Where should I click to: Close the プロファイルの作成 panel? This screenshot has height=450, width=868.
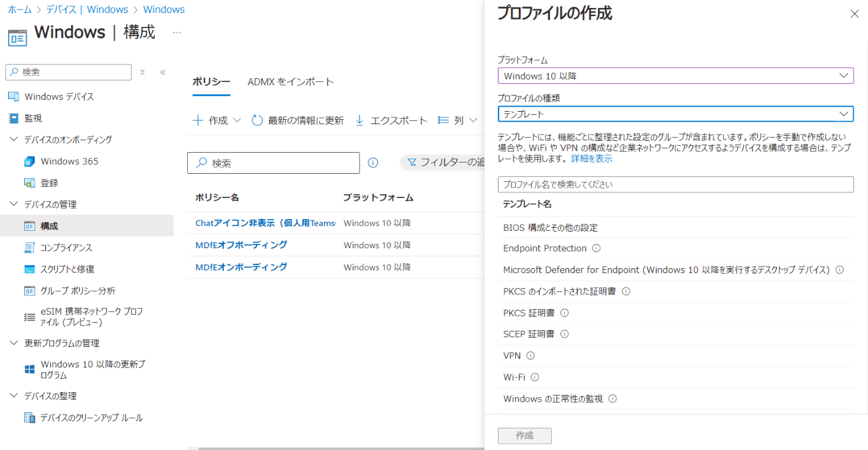coord(854,14)
